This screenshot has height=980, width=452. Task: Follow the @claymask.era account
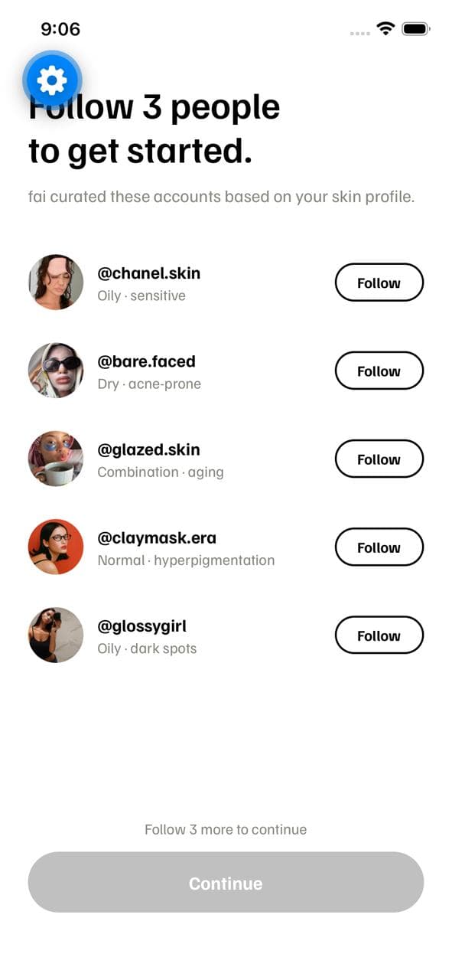pyautogui.click(x=379, y=547)
